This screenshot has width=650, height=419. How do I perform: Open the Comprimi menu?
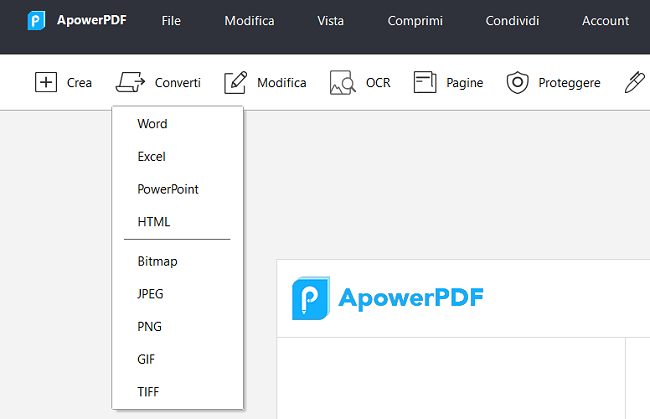click(x=414, y=21)
